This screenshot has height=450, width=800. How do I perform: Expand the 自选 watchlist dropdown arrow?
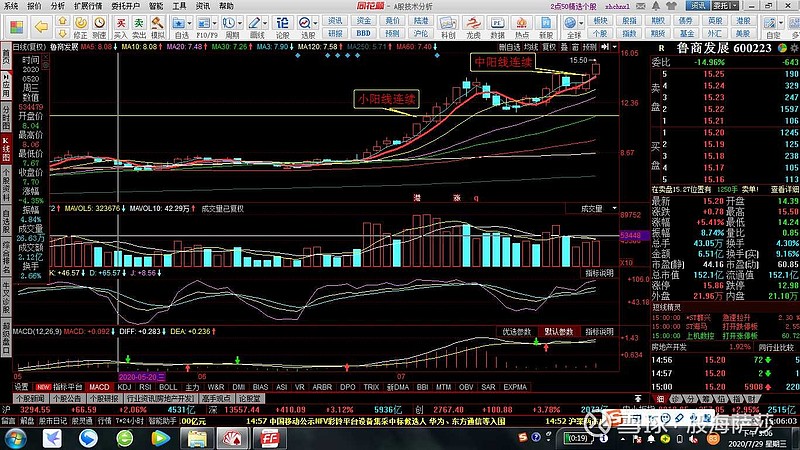tap(189, 23)
